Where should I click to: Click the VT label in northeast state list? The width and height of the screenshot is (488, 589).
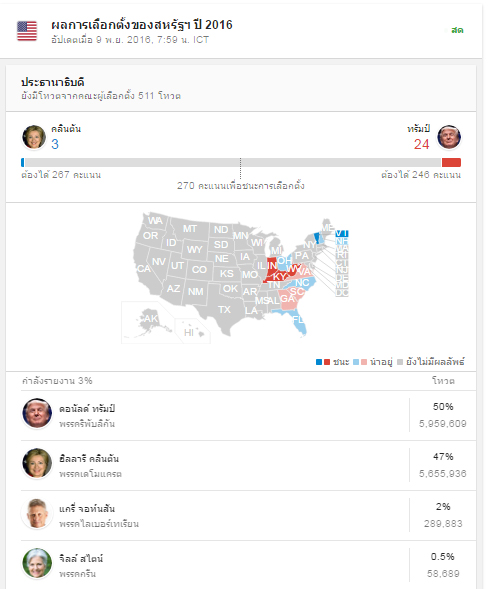coord(341,234)
